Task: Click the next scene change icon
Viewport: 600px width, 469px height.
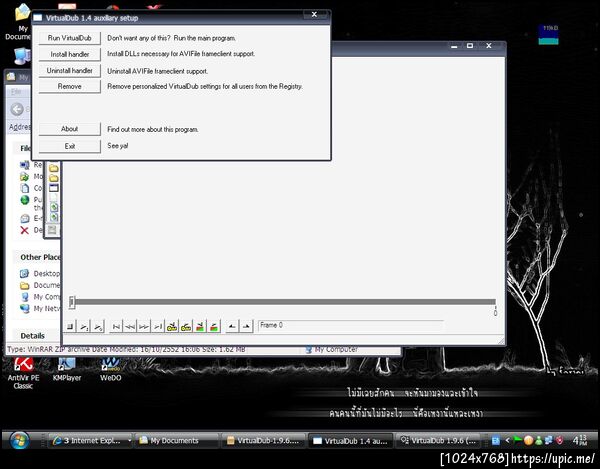Action: point(214,326)
